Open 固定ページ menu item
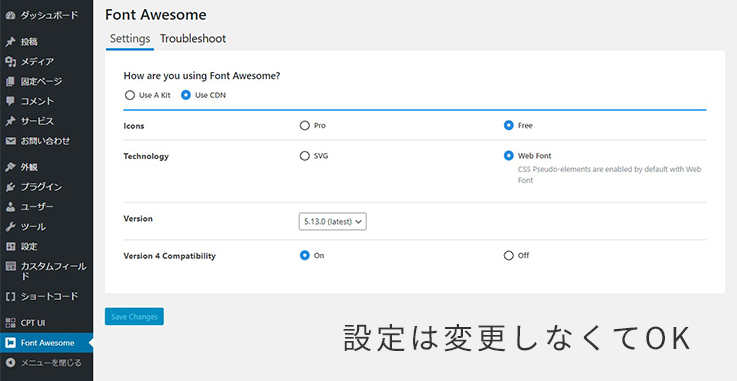The height and width of the screenshot is (381, 737). click(41, 82)
